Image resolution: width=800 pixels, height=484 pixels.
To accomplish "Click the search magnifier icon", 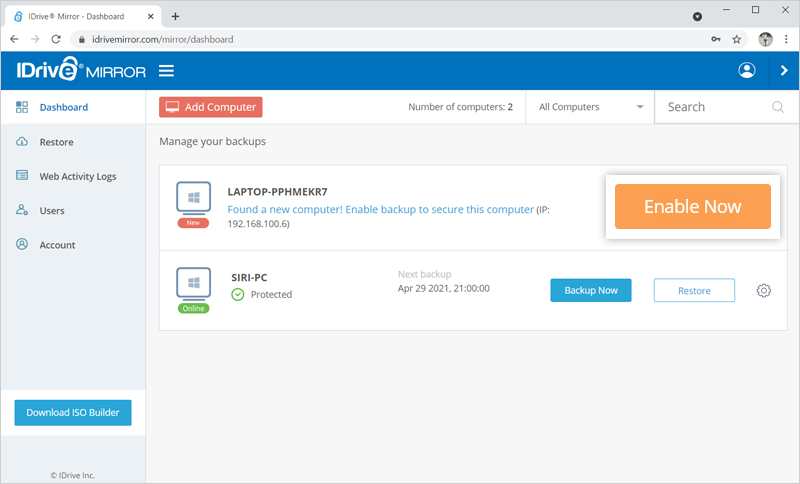I will click(778, 107).
